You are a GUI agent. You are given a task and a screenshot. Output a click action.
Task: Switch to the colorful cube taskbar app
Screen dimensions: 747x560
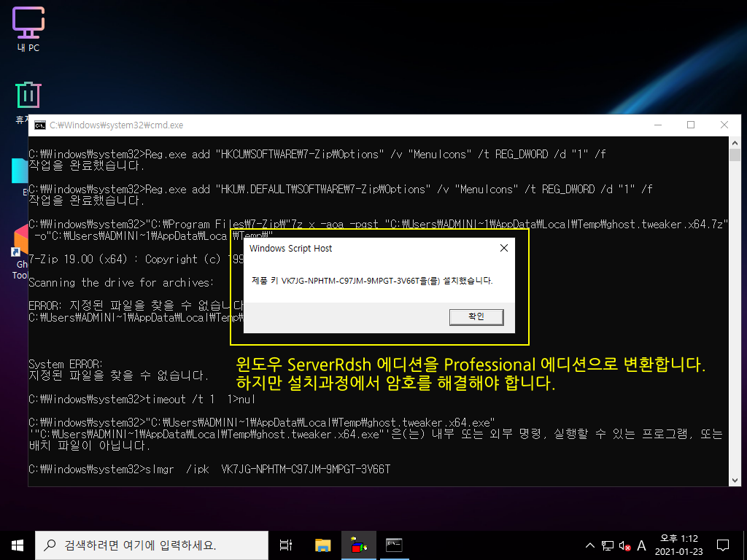tap(359, 545)
